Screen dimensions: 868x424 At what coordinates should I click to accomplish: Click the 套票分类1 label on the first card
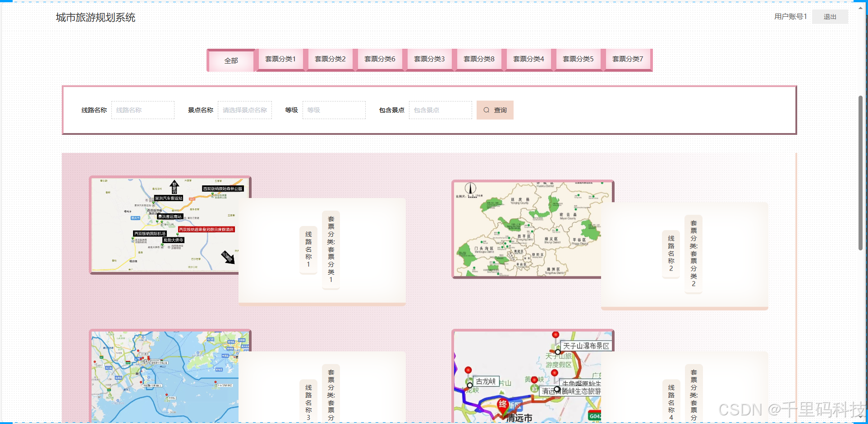(x=331, y=249)
